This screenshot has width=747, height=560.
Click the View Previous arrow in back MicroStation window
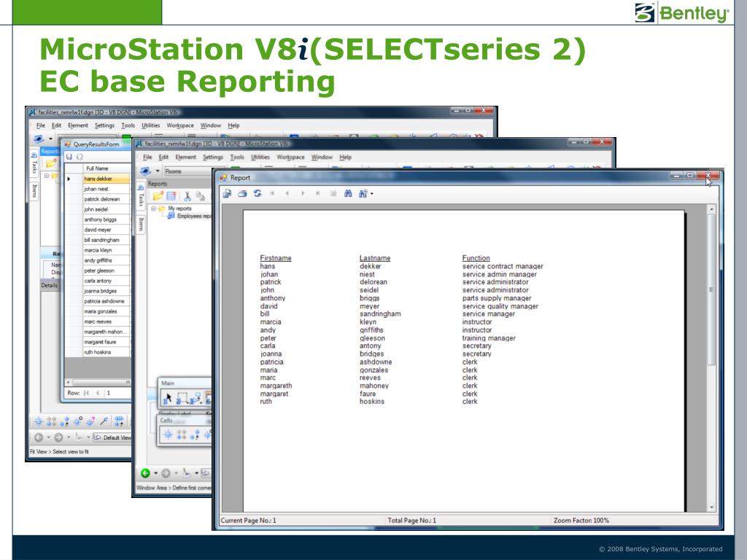click(x=39, y=437)
